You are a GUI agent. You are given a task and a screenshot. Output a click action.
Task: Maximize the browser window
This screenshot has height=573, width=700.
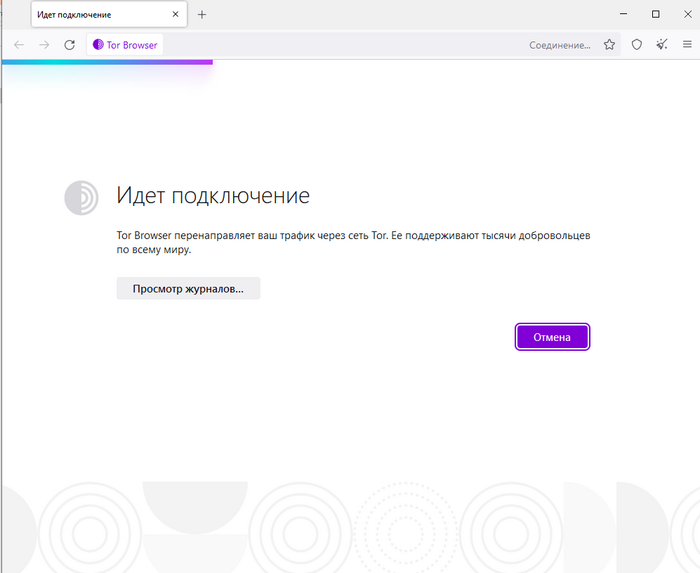click(655, 14)
